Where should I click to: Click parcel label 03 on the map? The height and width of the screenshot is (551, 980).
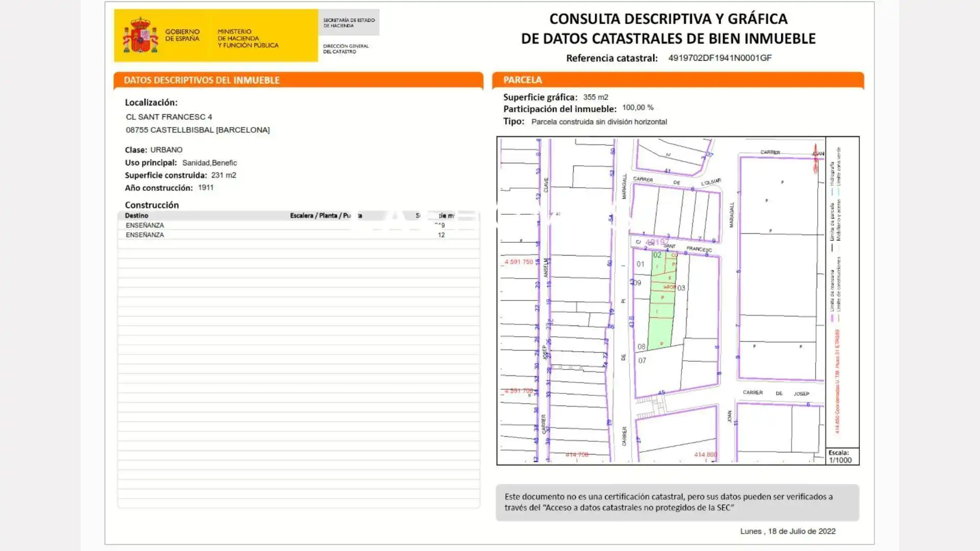coord(681,288)
